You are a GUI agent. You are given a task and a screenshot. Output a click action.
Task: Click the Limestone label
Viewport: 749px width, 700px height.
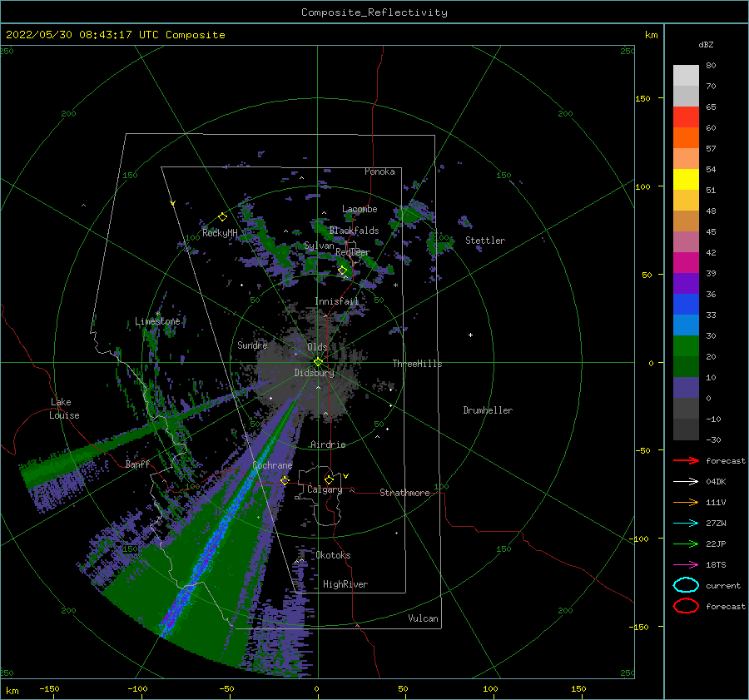click(x=157, y=321)
